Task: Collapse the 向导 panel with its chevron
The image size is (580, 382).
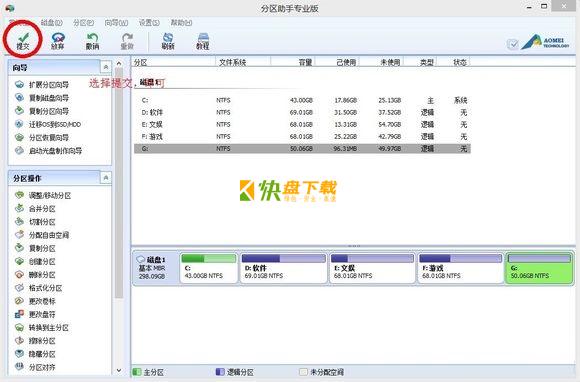Action: (106, 67)
